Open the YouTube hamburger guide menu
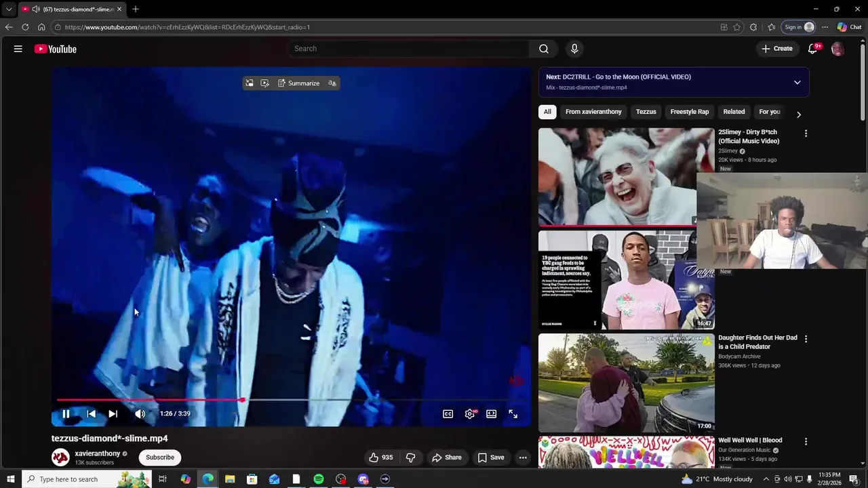The height and width of the screenshot is (488, 868). 18,49
